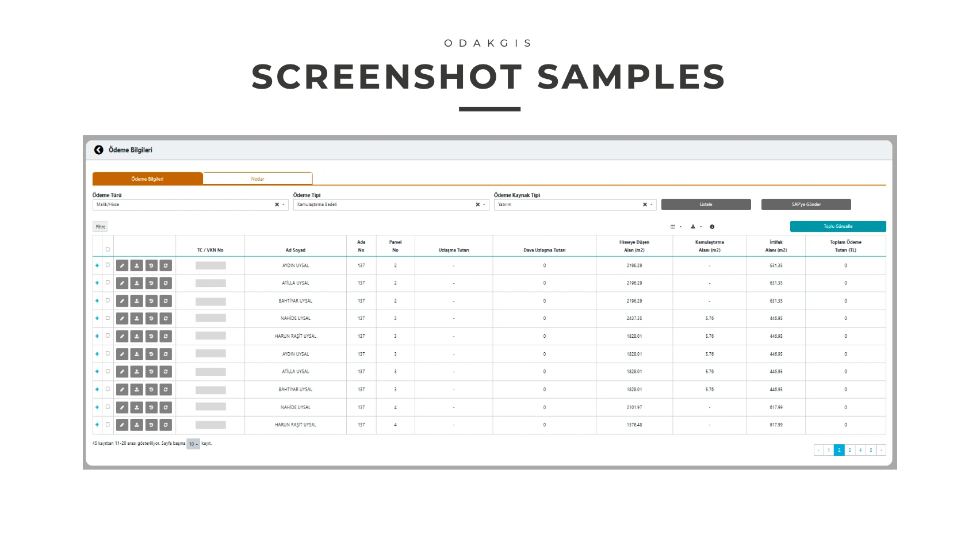The image size is (980, 549).
Task: Go to page 3 in the pagination
Action: pyautogui.click(x=849, y=450)
